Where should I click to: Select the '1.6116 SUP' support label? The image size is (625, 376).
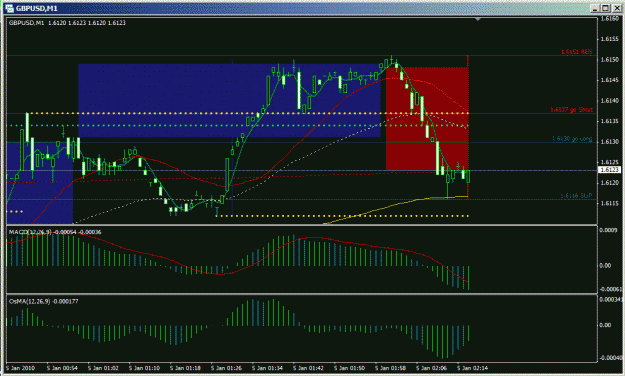(x=576, y=196)
